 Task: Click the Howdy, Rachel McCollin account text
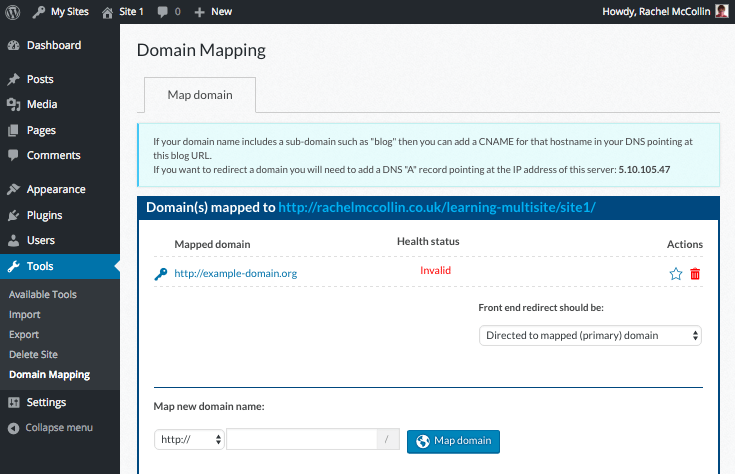click(x=656, y=12)
